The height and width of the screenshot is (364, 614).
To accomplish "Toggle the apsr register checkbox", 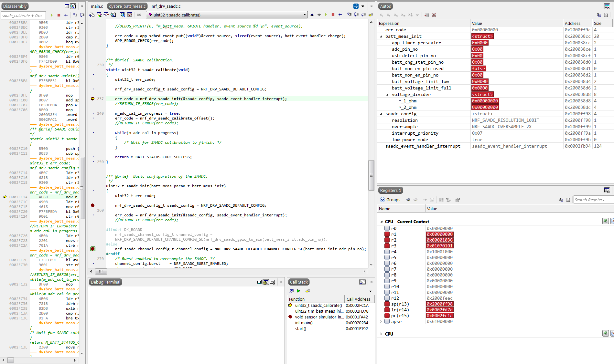I will [387, 321].
